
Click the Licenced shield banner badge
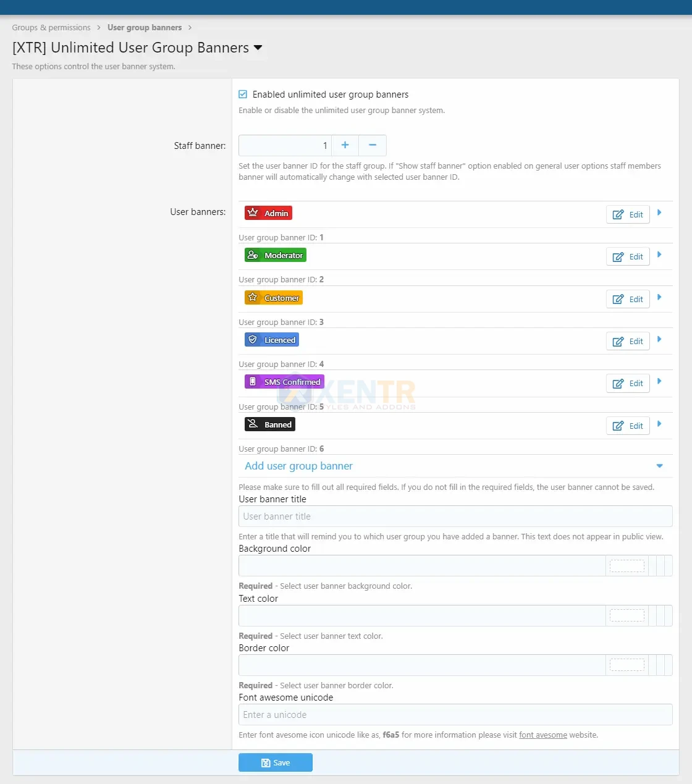click(271, 340)
